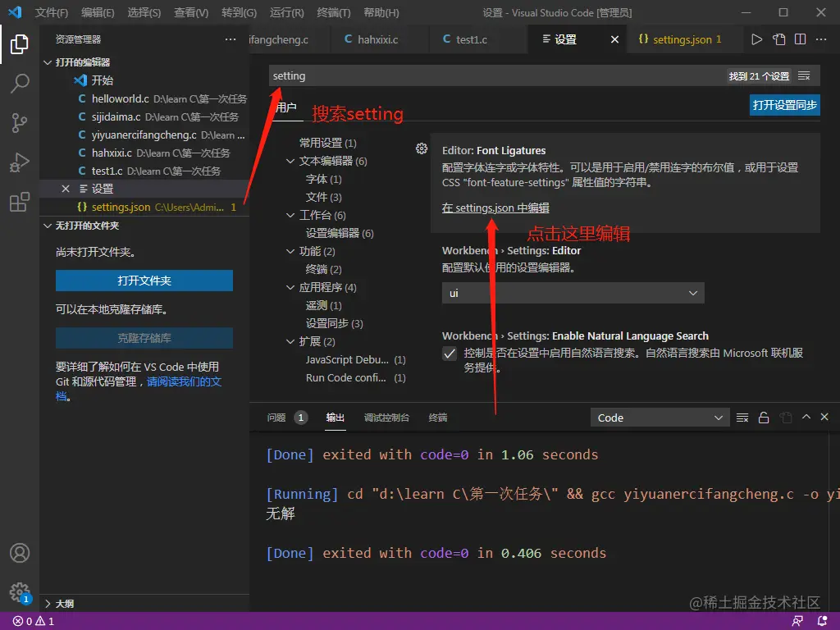Open settings.json in open editors list
The height and width of the screenshot is (630, 840).
[x=144, y=207]
